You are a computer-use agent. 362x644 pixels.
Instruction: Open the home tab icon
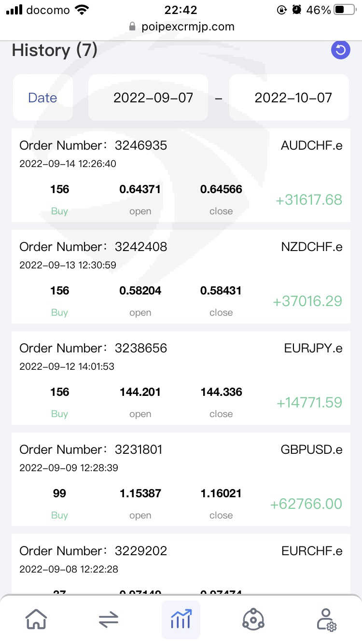point(37,619)
